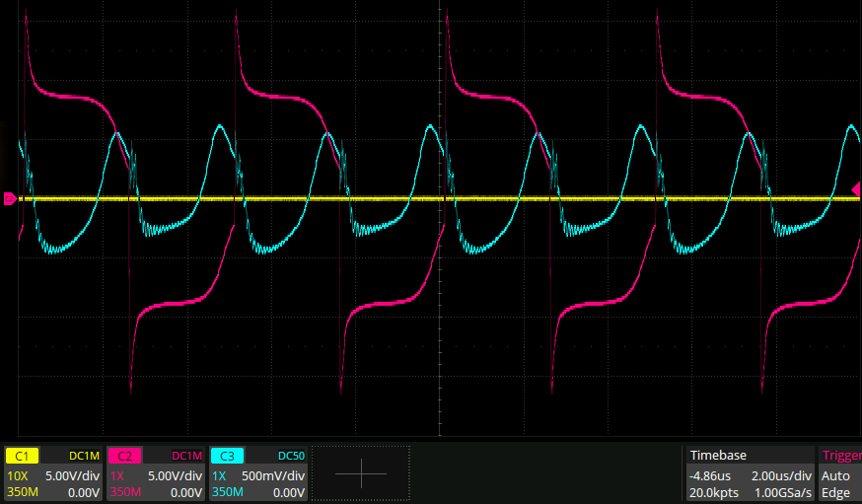862x504 pixels.
Task: Open the Trigger settings panel
Action: tap(839, 456)
